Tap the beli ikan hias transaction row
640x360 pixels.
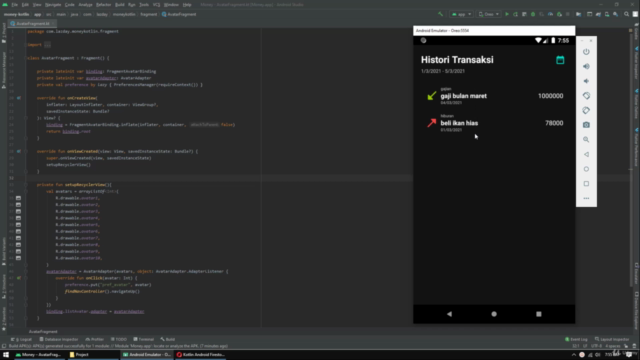494,123
